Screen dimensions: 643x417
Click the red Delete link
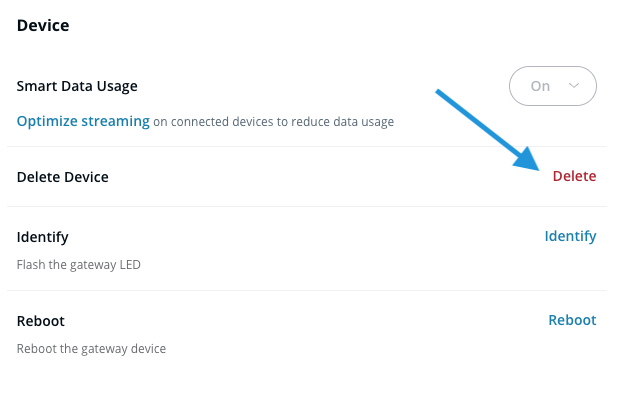pyautogui.click(x=574, y=176)
